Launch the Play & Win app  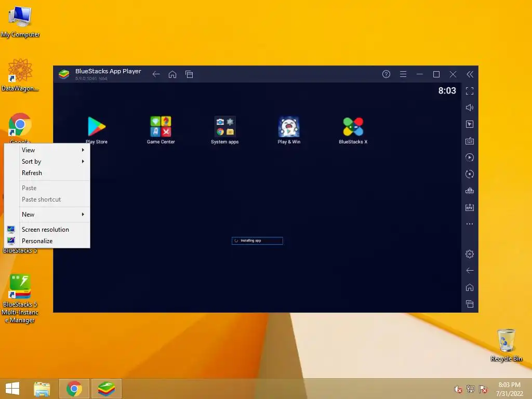(289, 130)
